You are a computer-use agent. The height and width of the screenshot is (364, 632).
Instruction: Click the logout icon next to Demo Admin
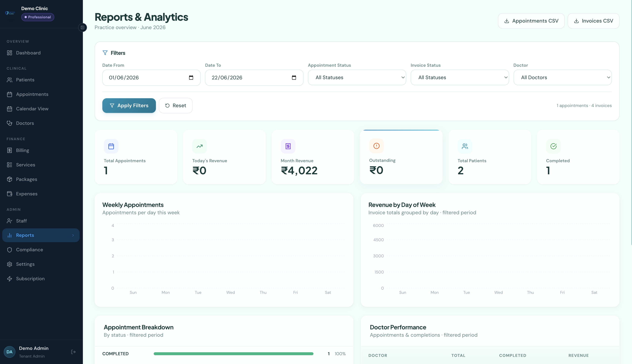[x=73, y=352]
